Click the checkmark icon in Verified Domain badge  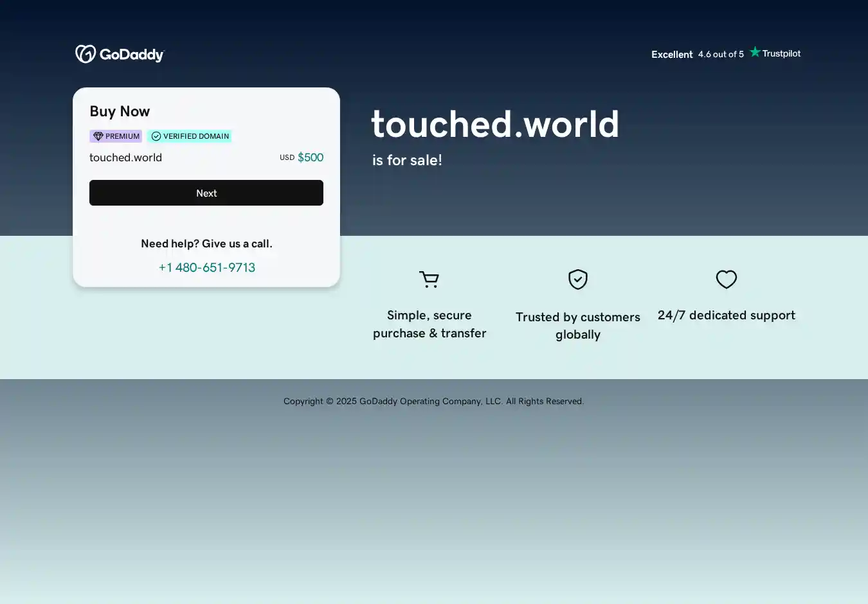pos(156,136)
